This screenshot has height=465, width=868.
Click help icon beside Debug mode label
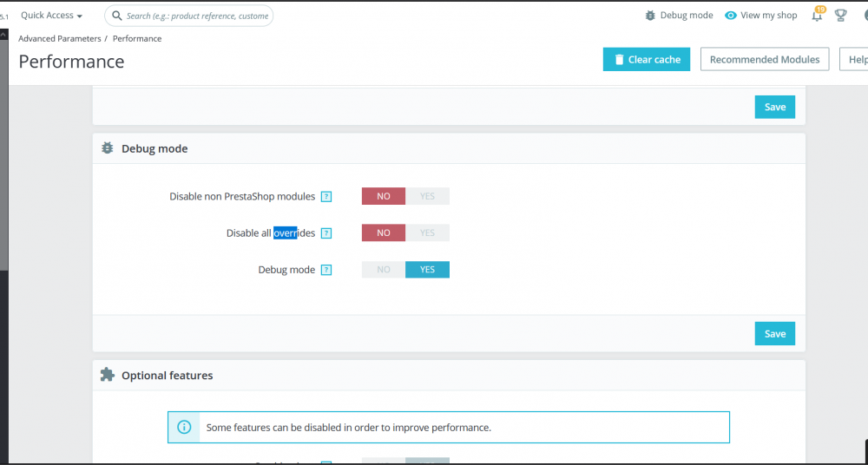[x=326, y=270]
